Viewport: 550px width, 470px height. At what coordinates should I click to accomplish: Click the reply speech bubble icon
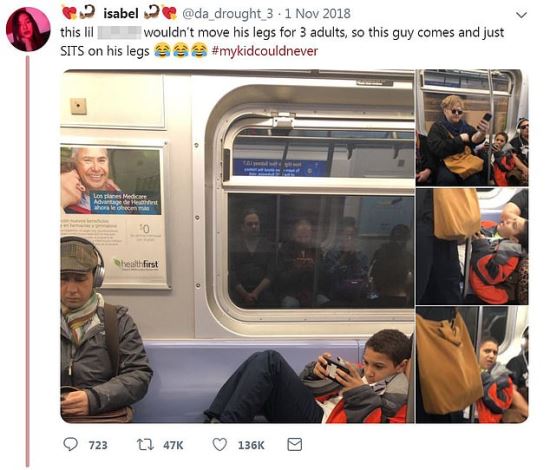coord(70,444)
